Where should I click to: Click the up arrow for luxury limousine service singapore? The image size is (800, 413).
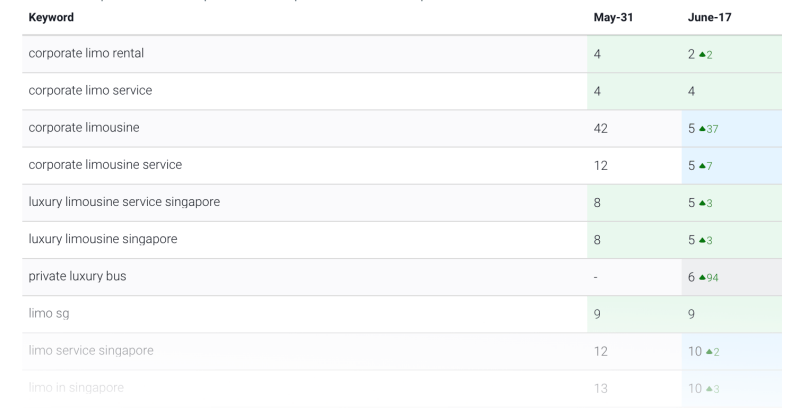point(701,204)
